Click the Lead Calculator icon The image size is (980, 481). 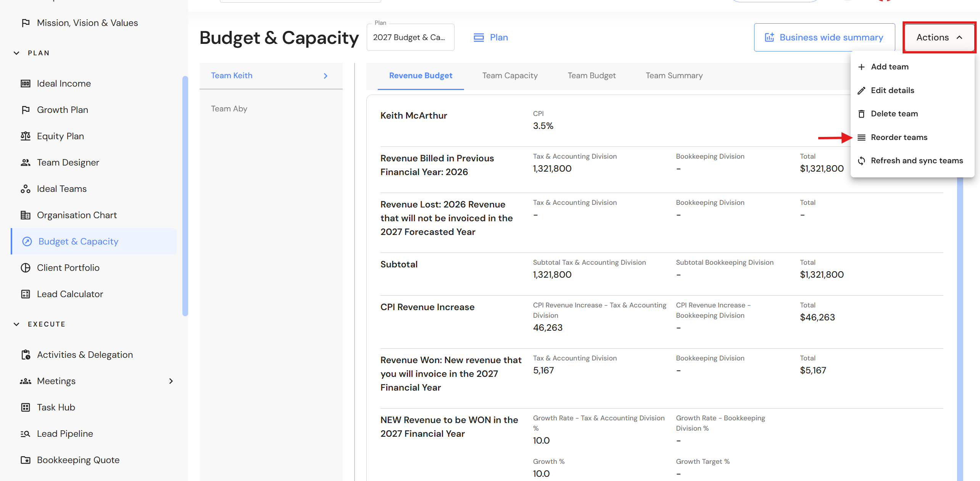tap(26, 294)
